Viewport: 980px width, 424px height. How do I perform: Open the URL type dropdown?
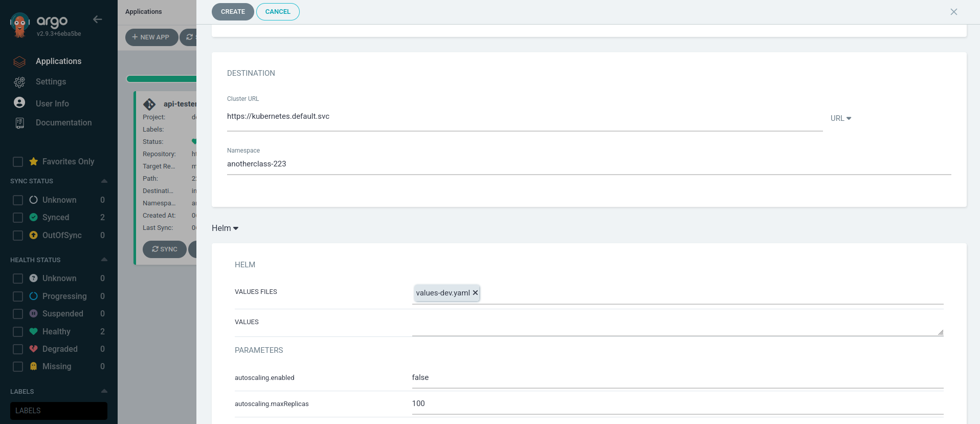840,118
